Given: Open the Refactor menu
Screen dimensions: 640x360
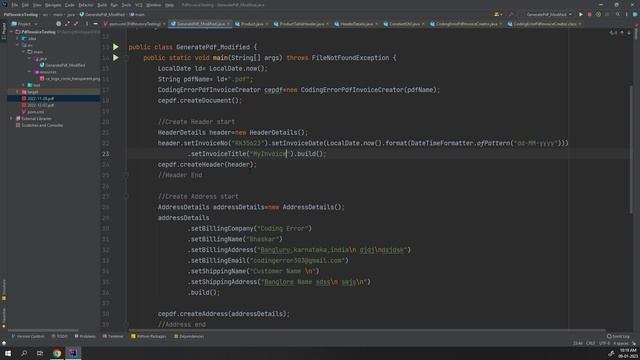Looking at the screenshot, I should (86, 5).
